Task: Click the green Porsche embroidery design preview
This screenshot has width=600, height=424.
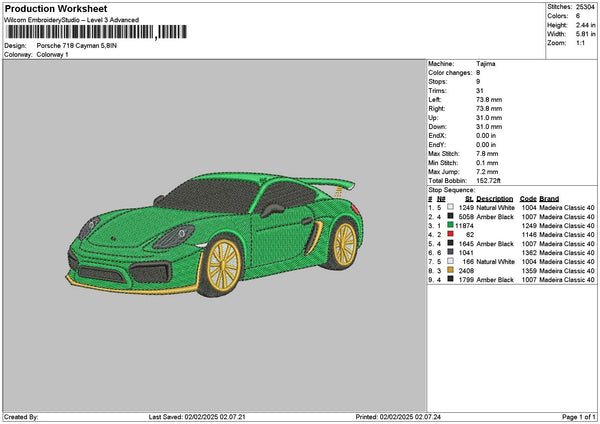Action: coord(214,234)
